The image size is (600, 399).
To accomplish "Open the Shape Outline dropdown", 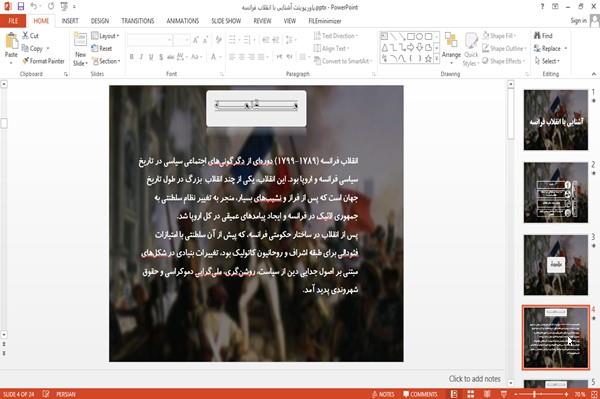I will [x=504, y=48].
